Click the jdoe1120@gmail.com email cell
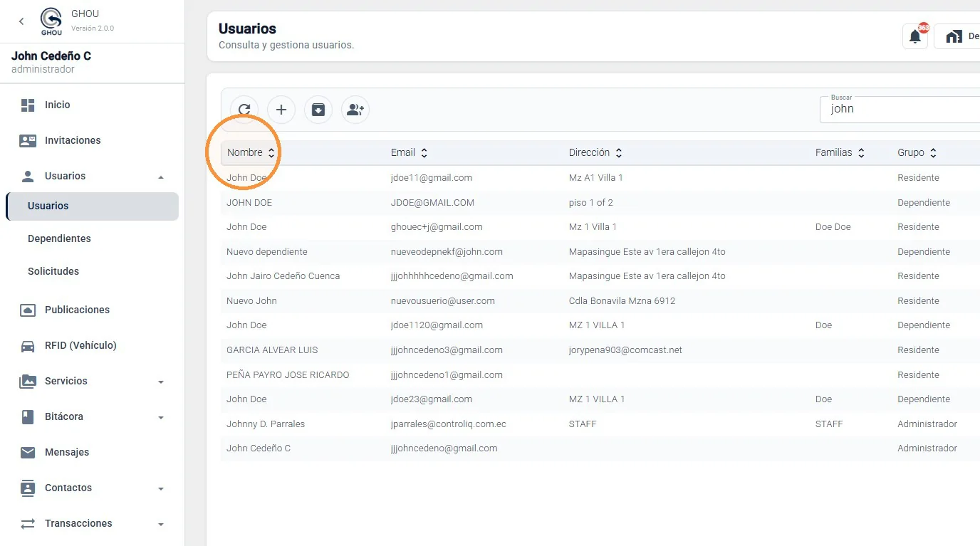 tap(437, 325)
